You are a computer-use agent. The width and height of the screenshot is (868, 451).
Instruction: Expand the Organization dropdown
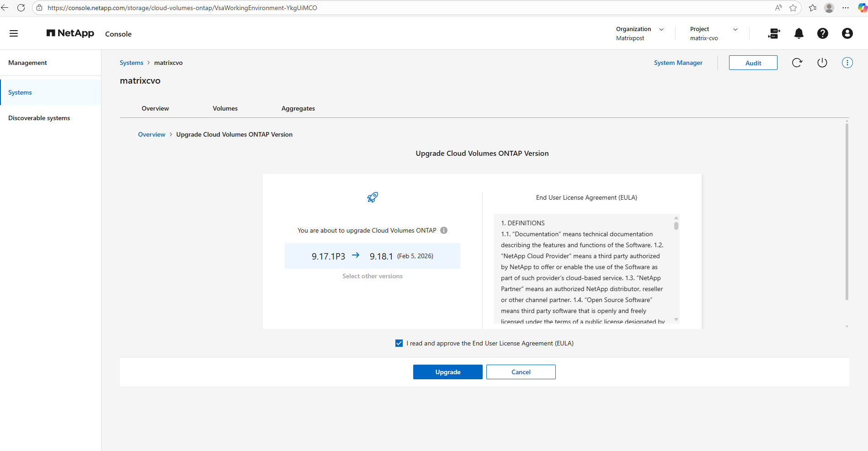(x=661, y=29)
